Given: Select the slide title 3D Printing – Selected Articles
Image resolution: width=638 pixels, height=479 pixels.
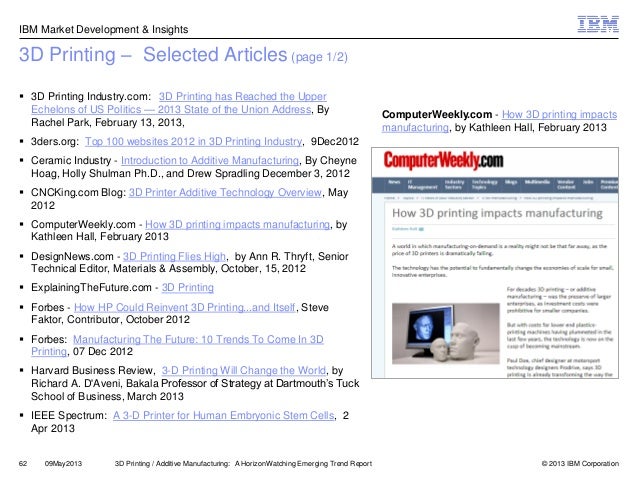Looking at the screenshot, I should point(153,55).
